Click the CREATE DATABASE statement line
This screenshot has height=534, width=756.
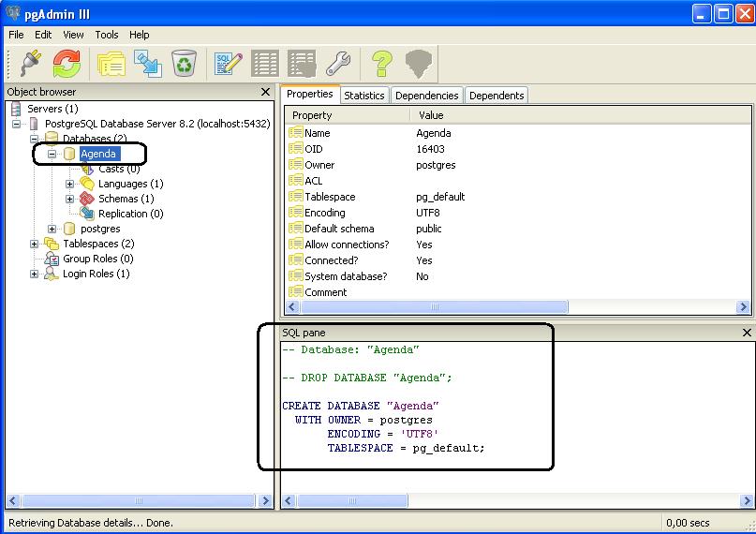click(361, 406)
